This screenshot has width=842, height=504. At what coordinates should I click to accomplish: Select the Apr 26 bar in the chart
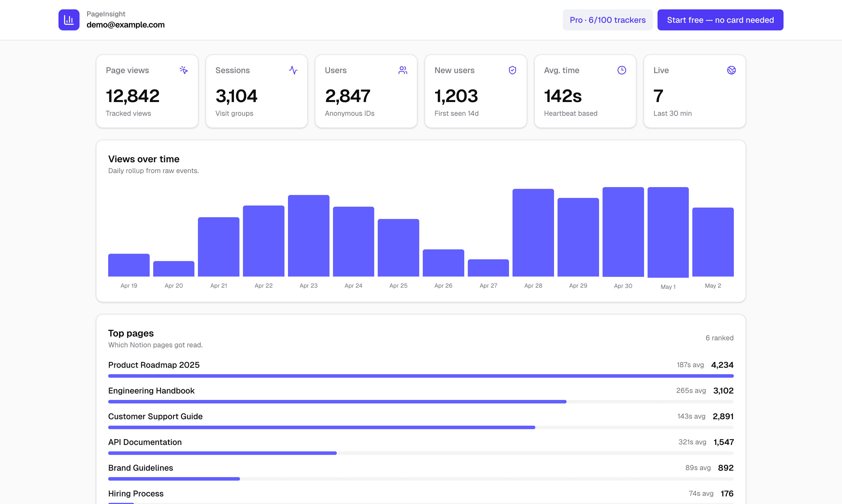point(444,263)
